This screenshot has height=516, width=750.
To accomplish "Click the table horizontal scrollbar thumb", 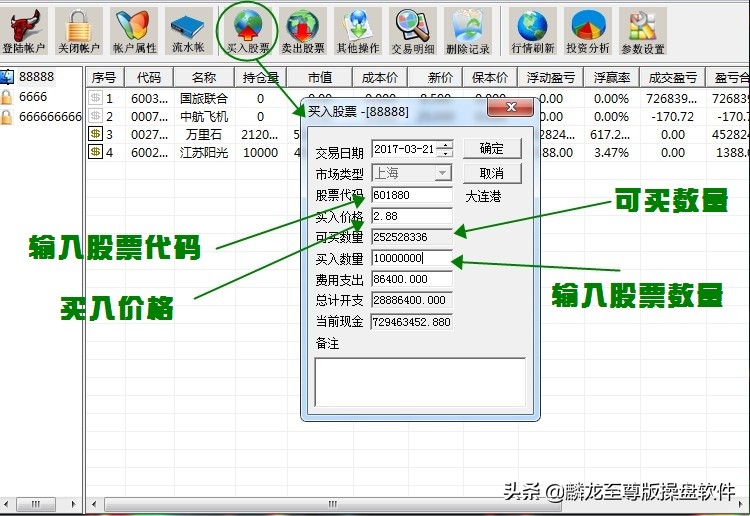I will [x=332, y=505].
